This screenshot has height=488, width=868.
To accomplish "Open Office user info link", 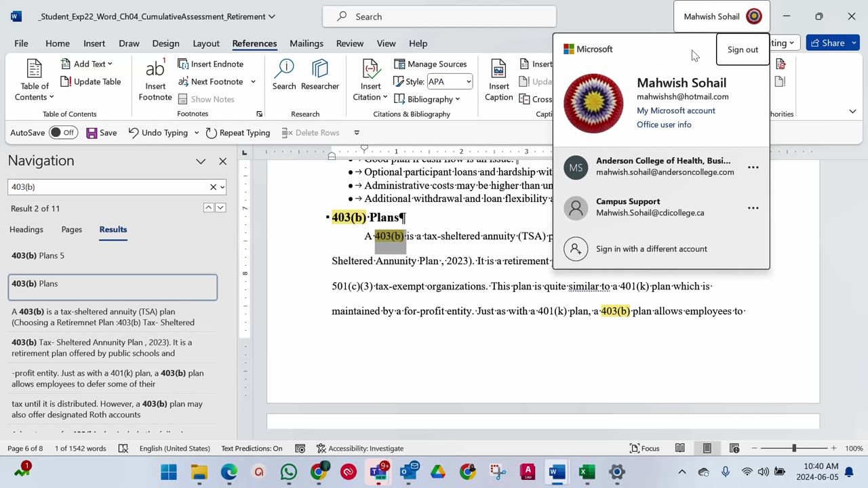I will [664, 125].
